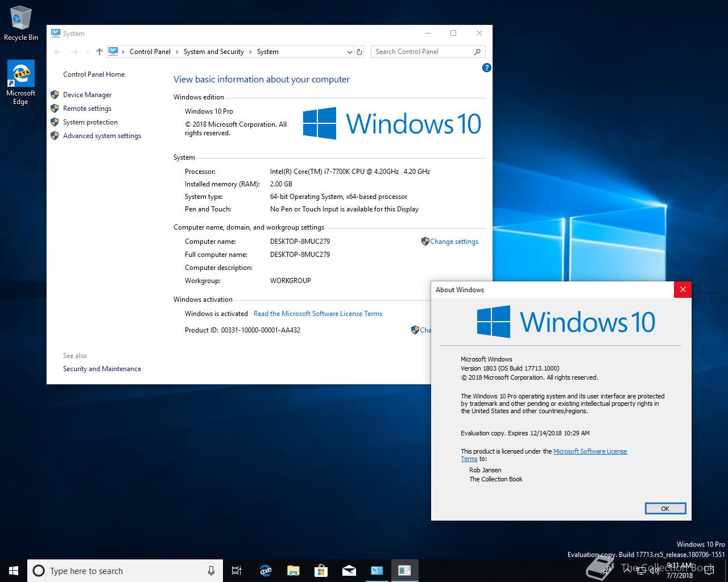Click the computer icon in address bar
728x582 pixels.
[113, 51]
